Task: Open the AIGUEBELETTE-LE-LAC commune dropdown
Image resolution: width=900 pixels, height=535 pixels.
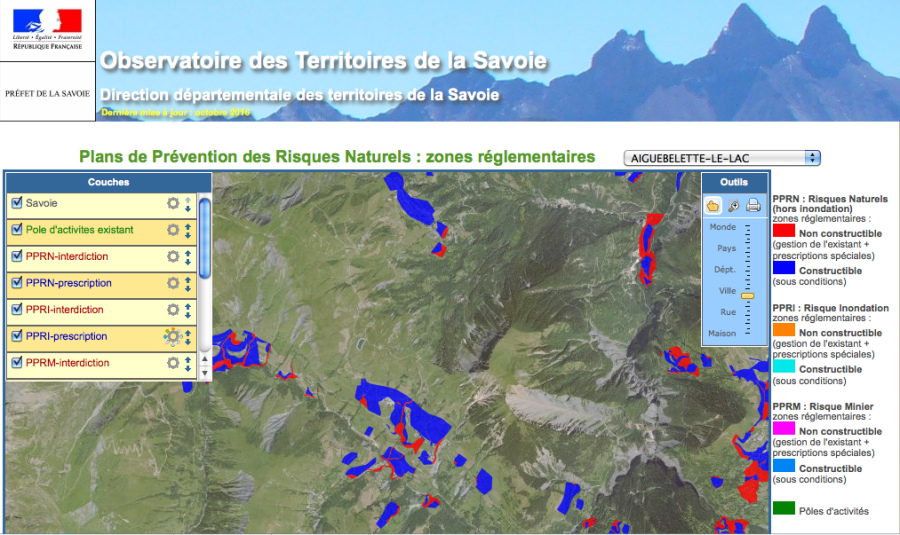Action: (x=721, y=158)
